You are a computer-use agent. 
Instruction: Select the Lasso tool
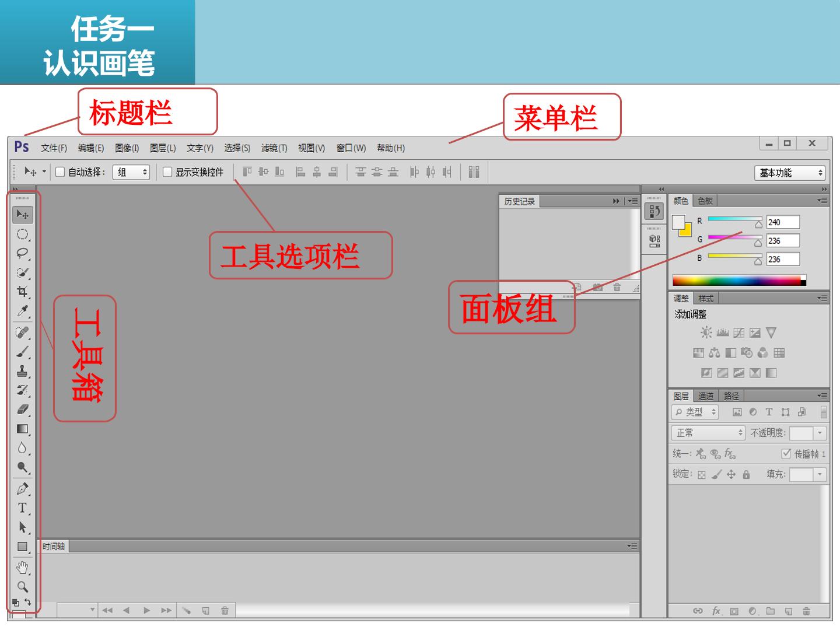tap(22, 254)
